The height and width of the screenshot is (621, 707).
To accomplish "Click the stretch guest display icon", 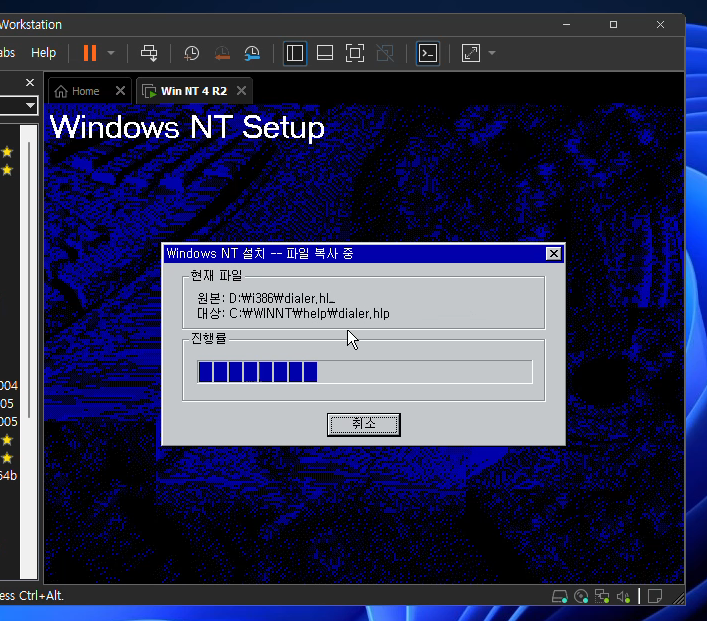I will [471, 53].
